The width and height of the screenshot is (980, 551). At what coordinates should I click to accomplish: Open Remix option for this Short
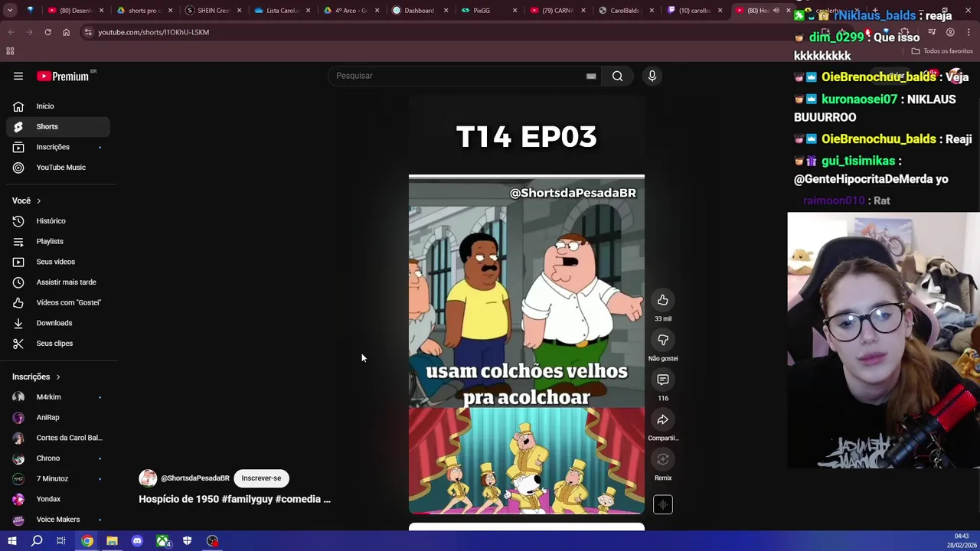click(x=663, y=459)
